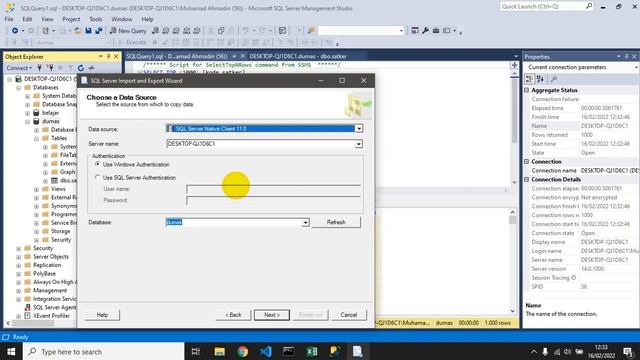Click the Cancel button in wizard
Image resolution: width=640 pixels, height=360 pixels.
[349, 315]
